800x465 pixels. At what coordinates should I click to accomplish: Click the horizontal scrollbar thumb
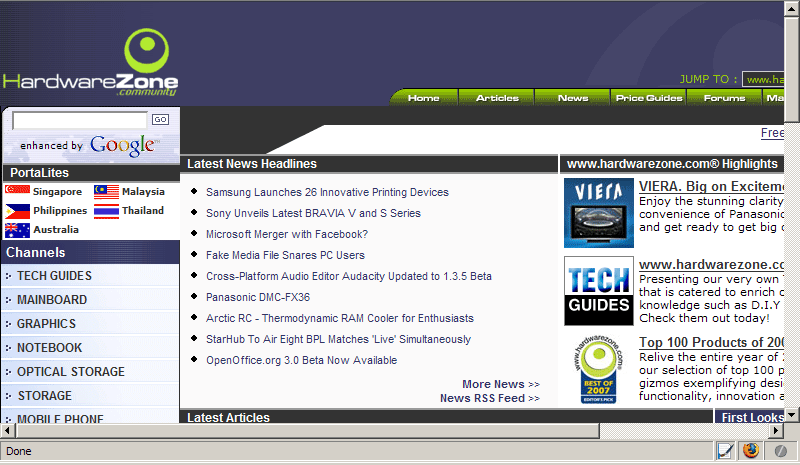[308, 431]
